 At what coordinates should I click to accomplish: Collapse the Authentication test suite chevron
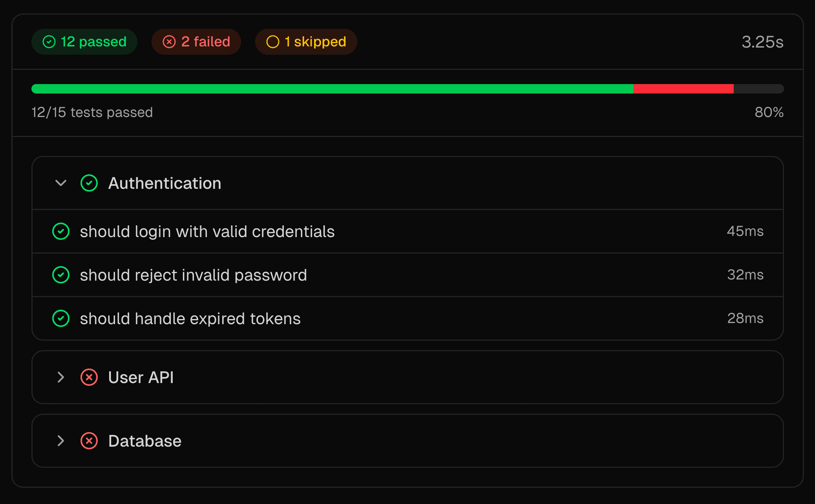pos(61,183)
